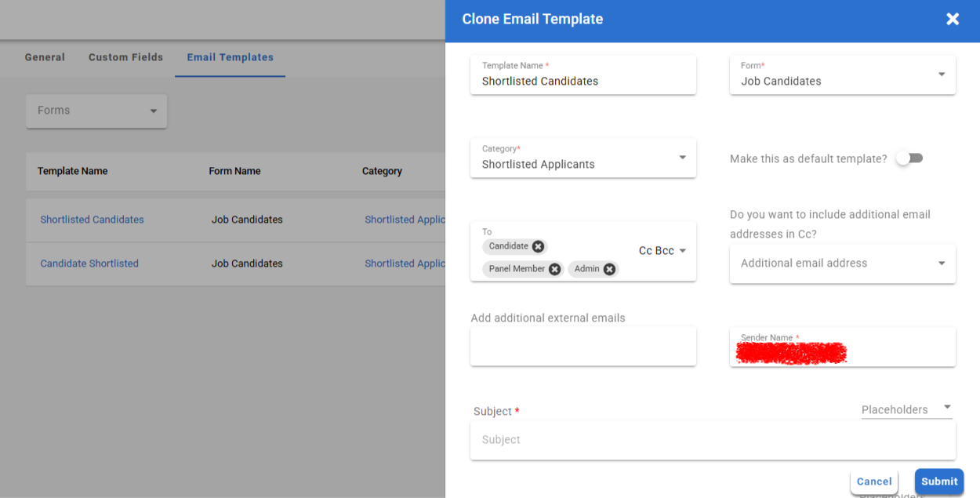Expand Additional email address dropdown
The width and height of the screenshot is (980, 498).
[x=941, y=264]
